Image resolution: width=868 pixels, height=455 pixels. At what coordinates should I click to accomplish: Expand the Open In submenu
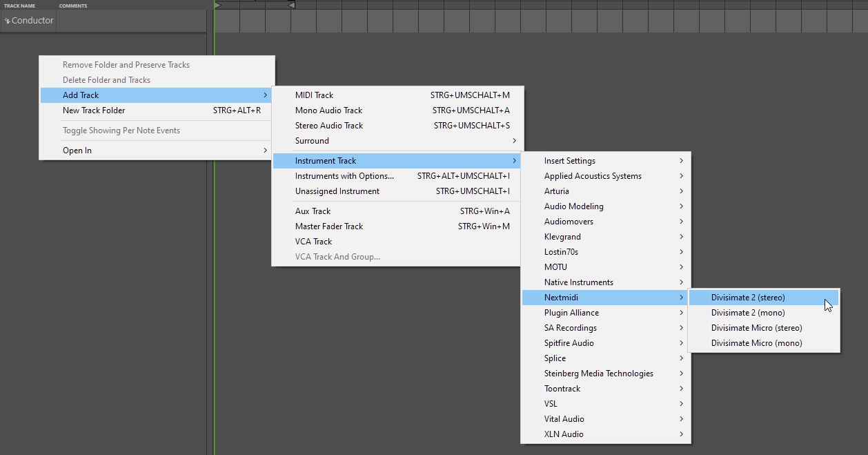click(x=157, y=151)
